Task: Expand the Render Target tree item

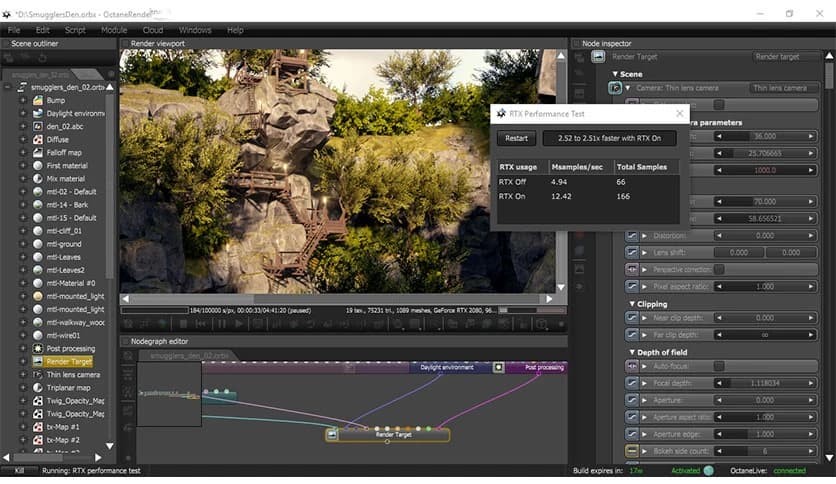Action: click(x=23, y=361)
